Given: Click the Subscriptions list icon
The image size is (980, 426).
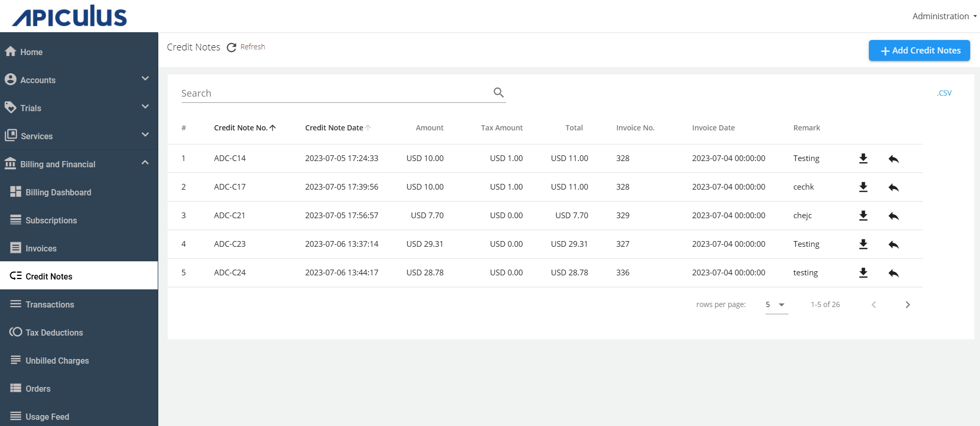Looking at the screenshot, I should click(16, 220).
